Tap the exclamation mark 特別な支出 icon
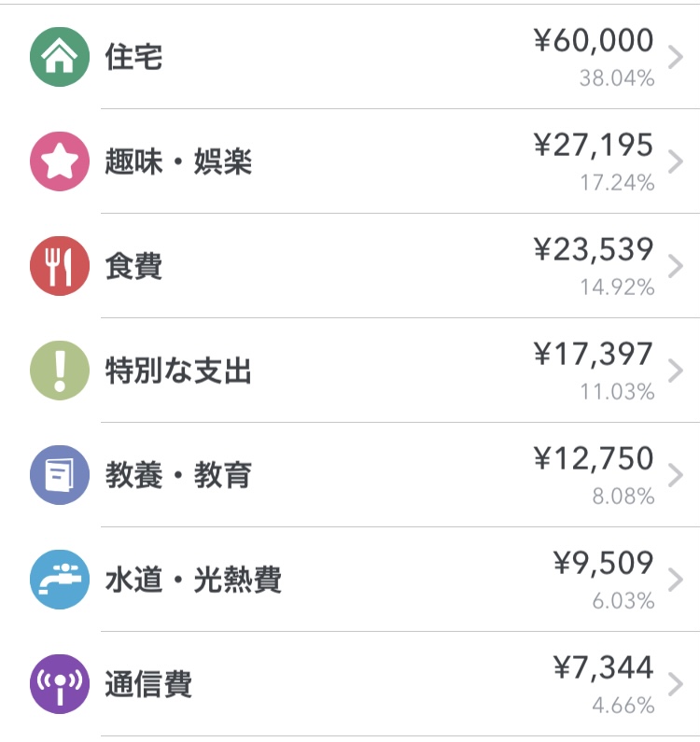The image size is (700, 742). point(60,371)
